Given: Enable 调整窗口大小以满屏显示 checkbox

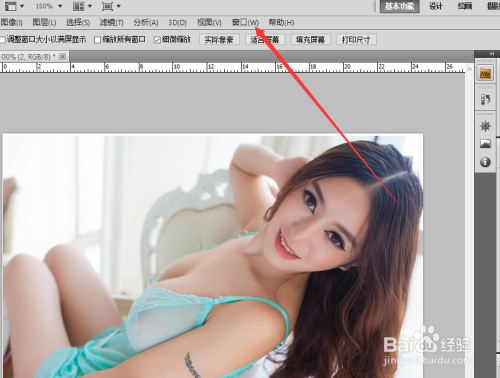Looking at the screenshot, I should point(2,40).
